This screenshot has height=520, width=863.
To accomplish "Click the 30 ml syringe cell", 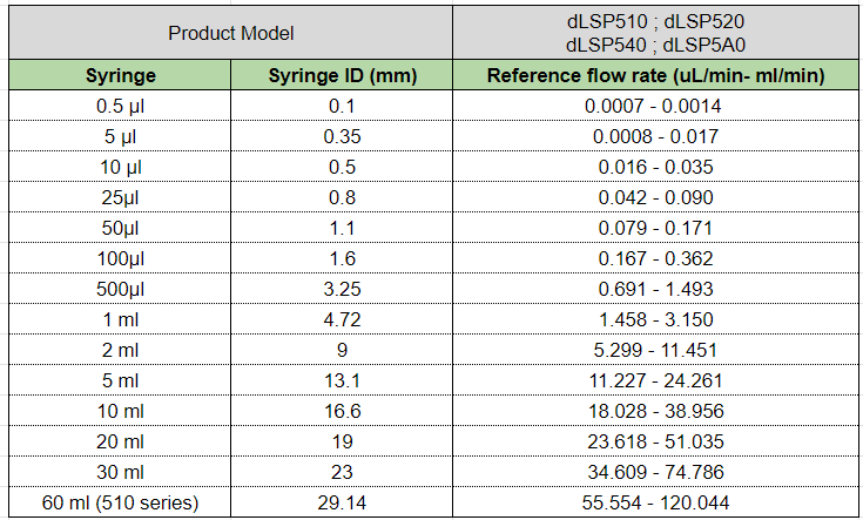I will click(120, 473).
